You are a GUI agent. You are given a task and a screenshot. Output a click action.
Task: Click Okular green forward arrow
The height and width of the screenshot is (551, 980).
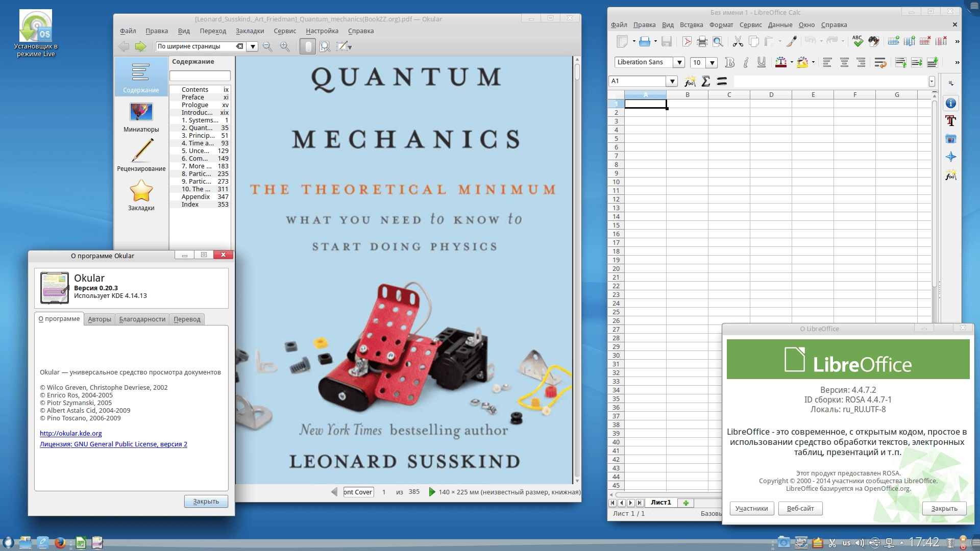[140, 46]
